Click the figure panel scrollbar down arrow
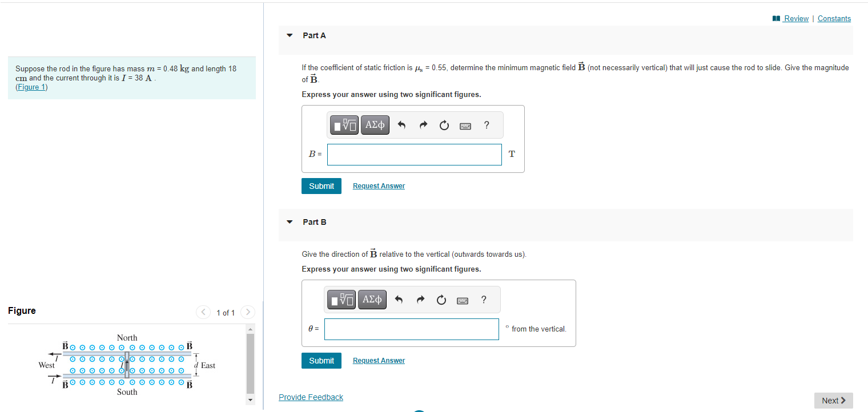 pos(250,399)
